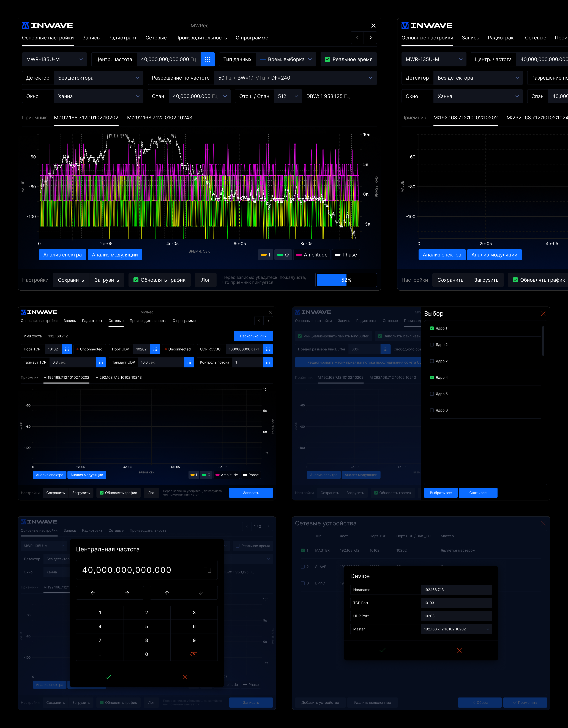Check Ядро 5 in the Выбор dialog

pos(432,394)
